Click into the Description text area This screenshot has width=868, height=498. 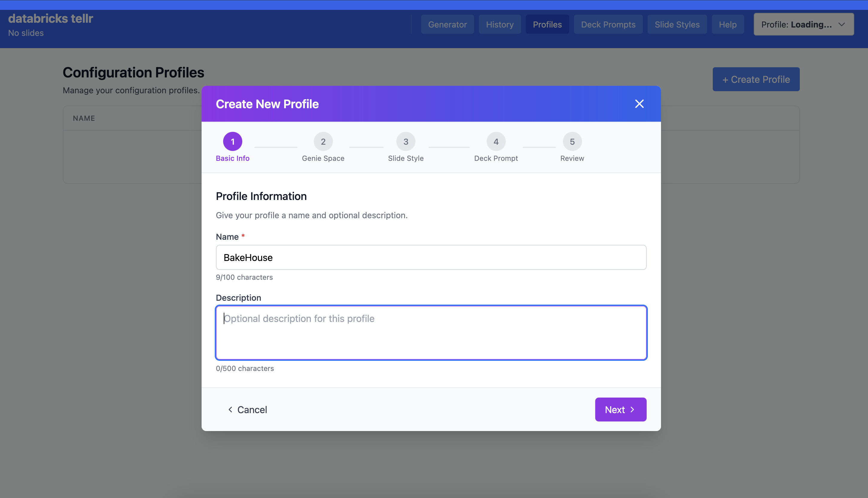click(x=431, y=332)
